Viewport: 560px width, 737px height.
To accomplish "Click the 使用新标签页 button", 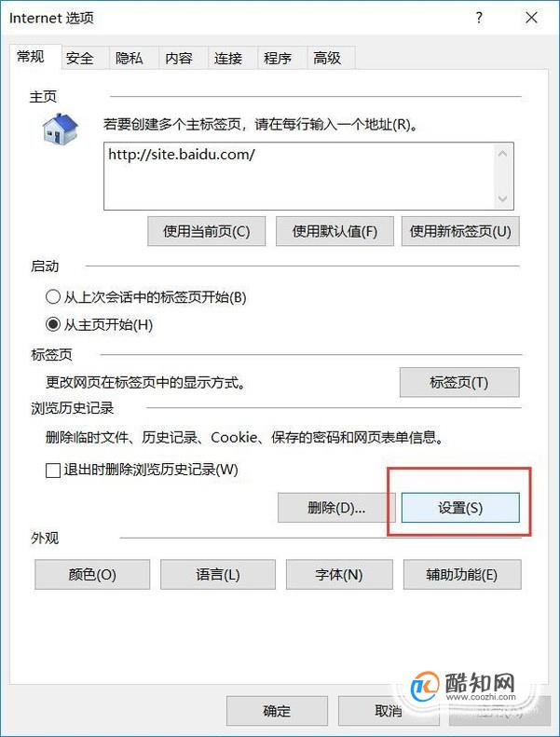I will point(460,231).
